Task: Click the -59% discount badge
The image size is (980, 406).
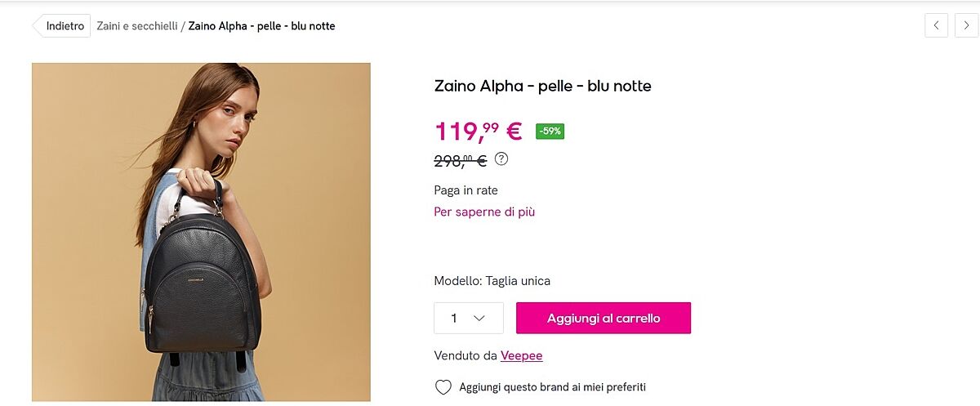Action: tap(550, 131)
